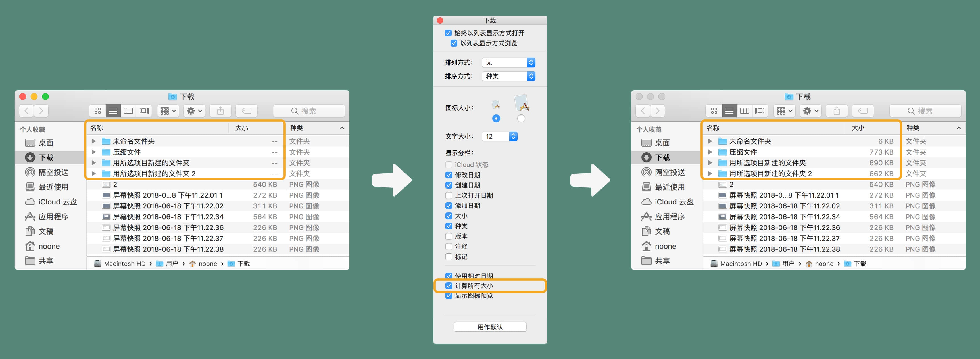Expand 压缩文件 folder in left Finder window

(93, 152)
